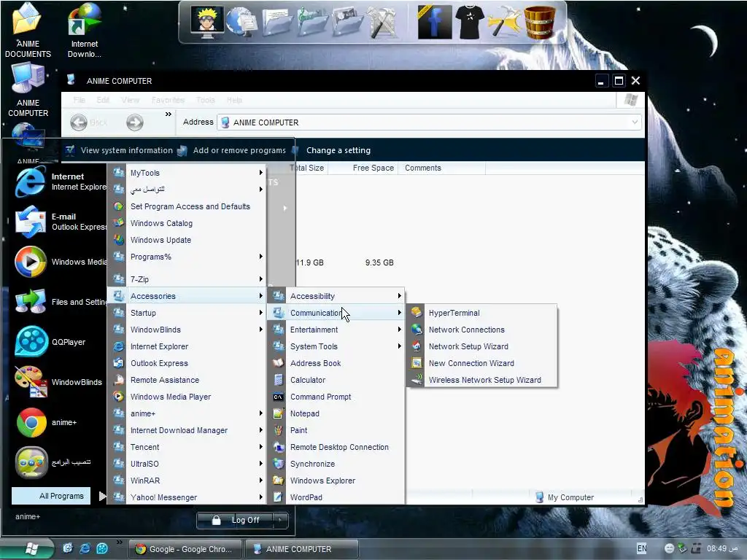The height and width of the screenshot is (560, 747).
Task: Launch Network Setup Wizard
Action: pos(481,346)
